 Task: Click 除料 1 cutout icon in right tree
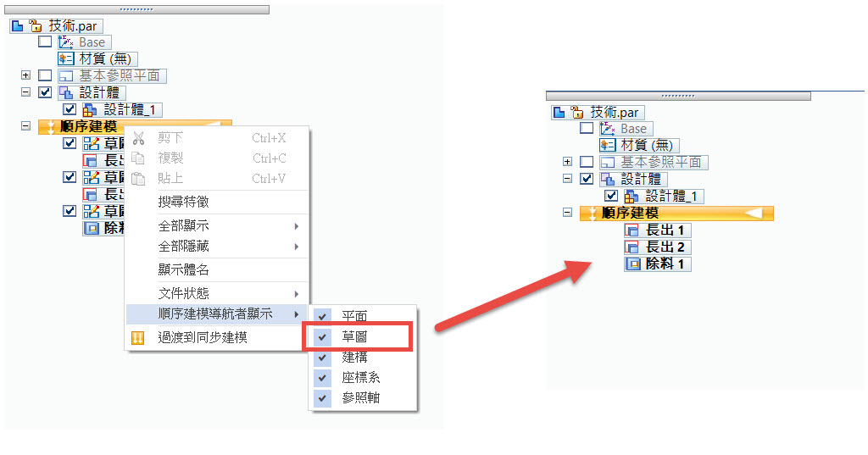632,264
